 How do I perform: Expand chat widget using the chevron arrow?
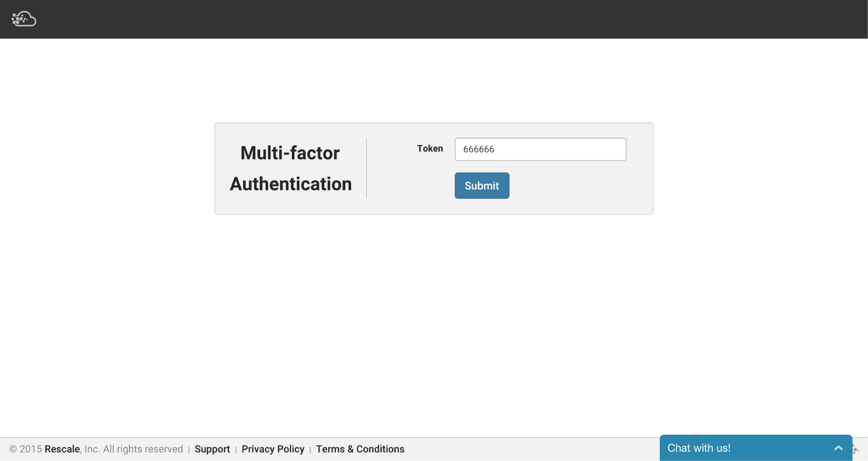coord(838,448)
